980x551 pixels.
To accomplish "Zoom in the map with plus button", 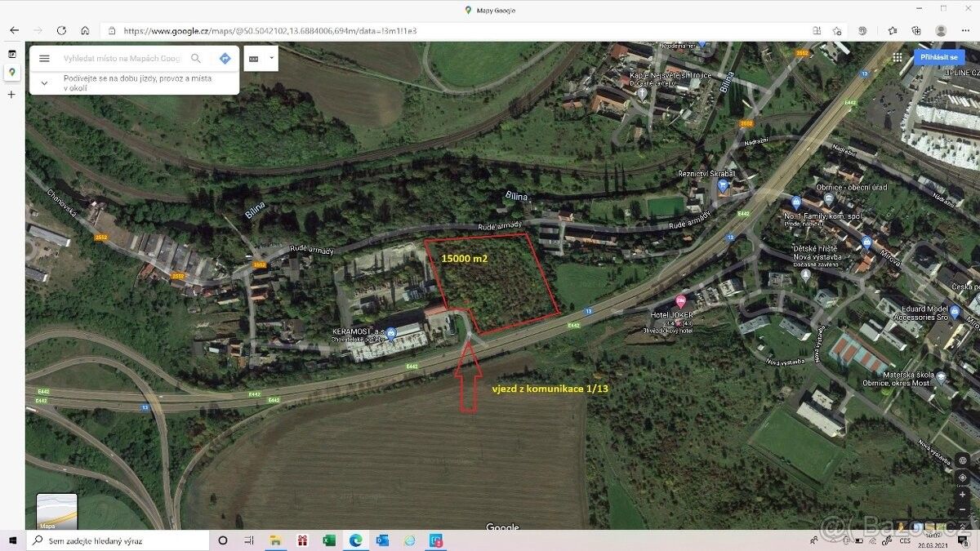I will pos(964,495).
